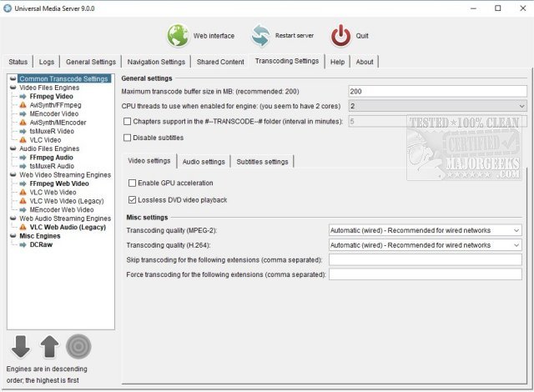This screenshot has height=392, width=534.
Task: Click the Restart server arrows icon
Action: pos(260,35)
